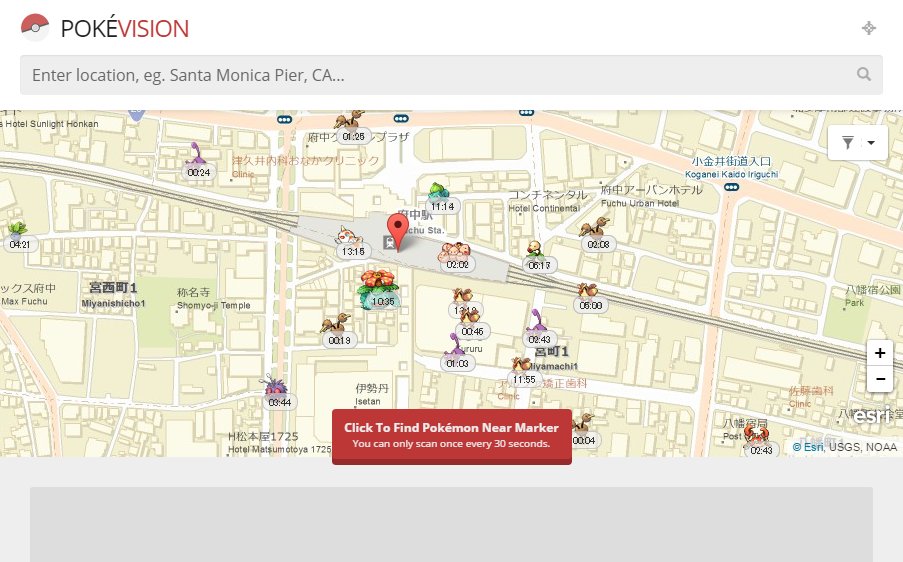Click the geolocation crosshair icon

[x=868, y=28]
